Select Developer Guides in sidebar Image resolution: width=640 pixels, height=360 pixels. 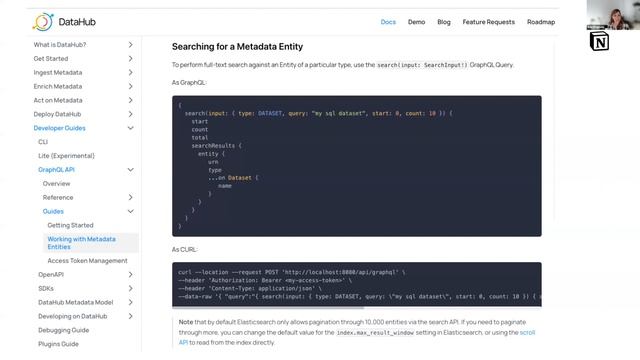[x=59, y=128]
